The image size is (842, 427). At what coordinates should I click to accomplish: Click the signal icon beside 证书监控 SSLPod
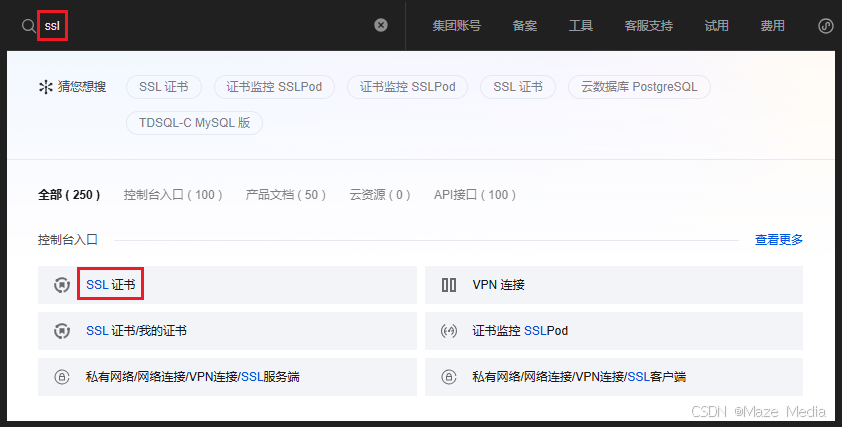[x=449, y=331]
